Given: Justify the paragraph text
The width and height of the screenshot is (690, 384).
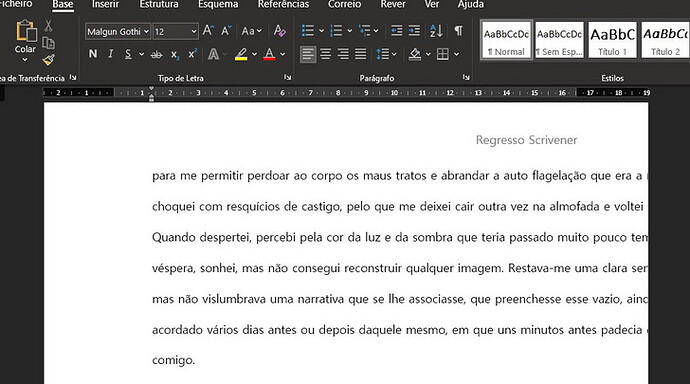Looking at the screenshot, I should pos(361,54).
